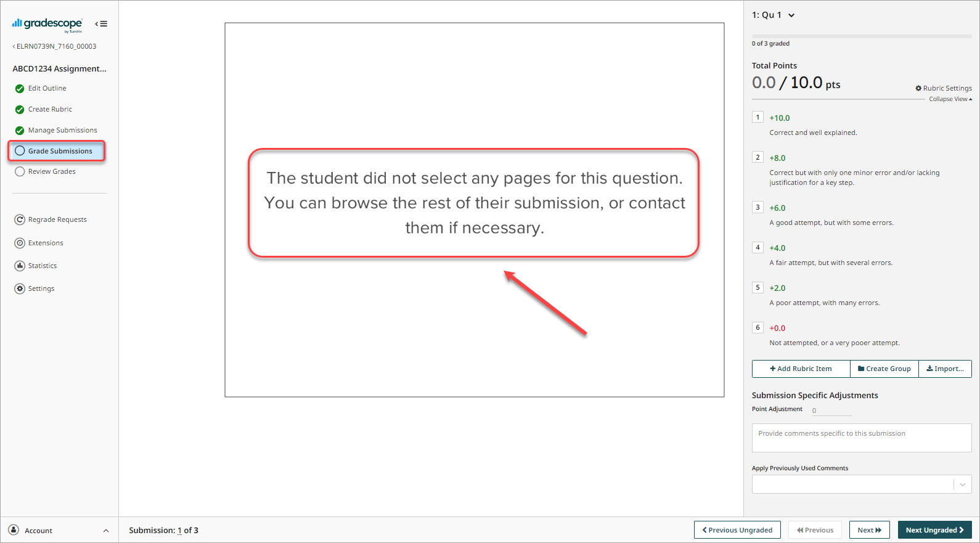
Task: Open Extensions page
Action: click(46, 243)
